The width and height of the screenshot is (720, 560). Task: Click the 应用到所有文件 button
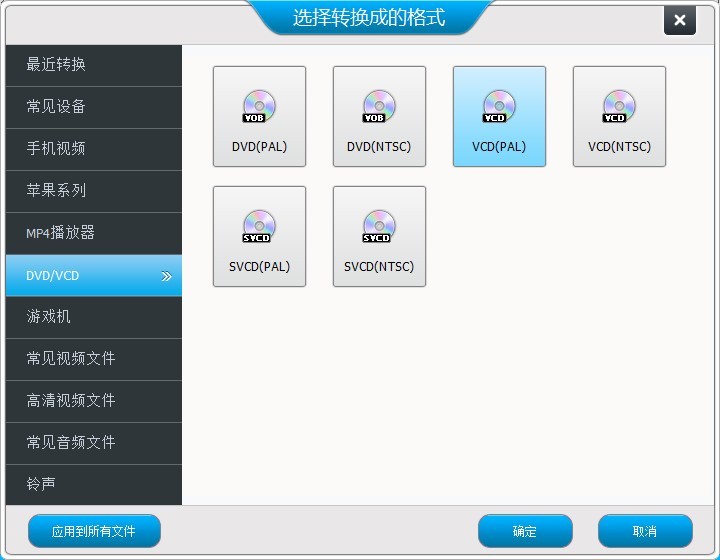coord(94,531)
